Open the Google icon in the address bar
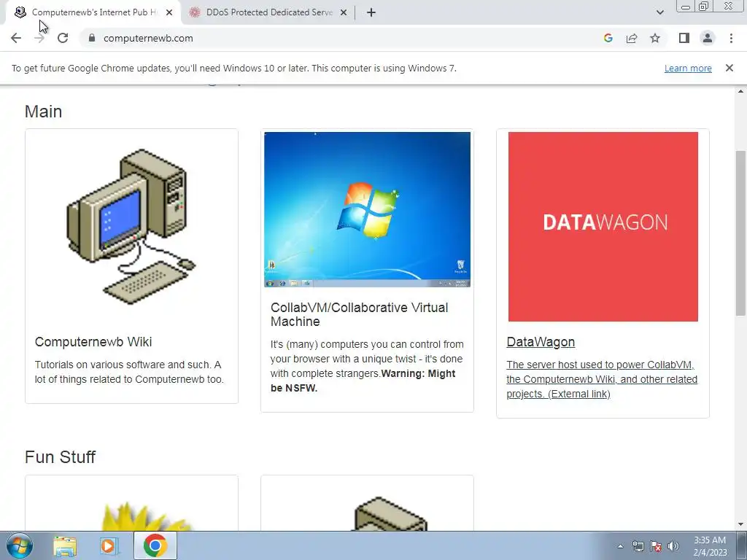Screen dimensions: 747x560 (608, 38)
